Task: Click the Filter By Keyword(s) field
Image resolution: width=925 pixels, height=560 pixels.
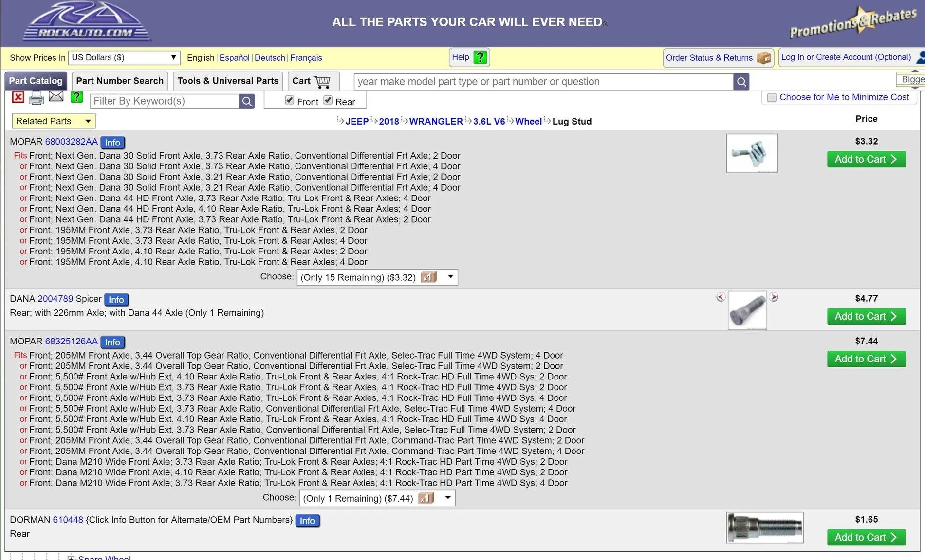Action: coord(165,101)
